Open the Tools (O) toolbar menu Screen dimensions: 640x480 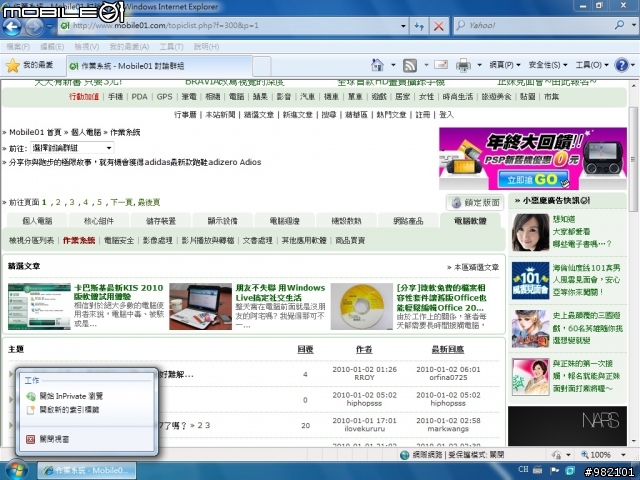[592, 65]
